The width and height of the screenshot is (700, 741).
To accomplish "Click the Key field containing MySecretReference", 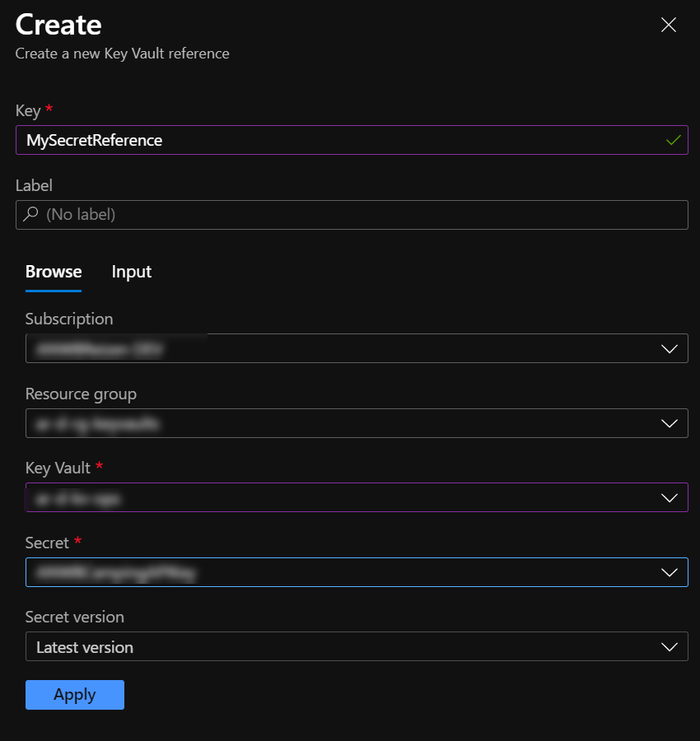I will [x=352, y=140].
